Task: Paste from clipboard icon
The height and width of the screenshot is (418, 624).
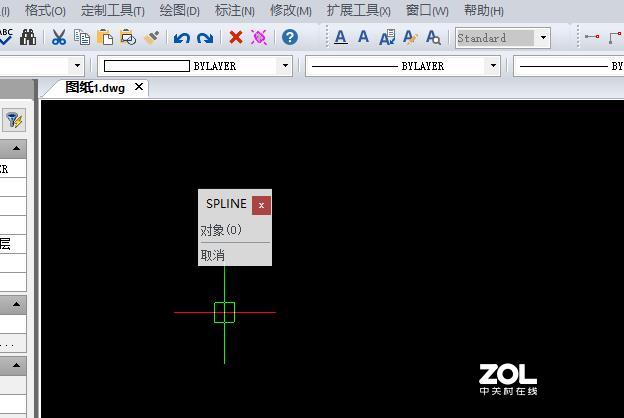Action: pos(105,37)
